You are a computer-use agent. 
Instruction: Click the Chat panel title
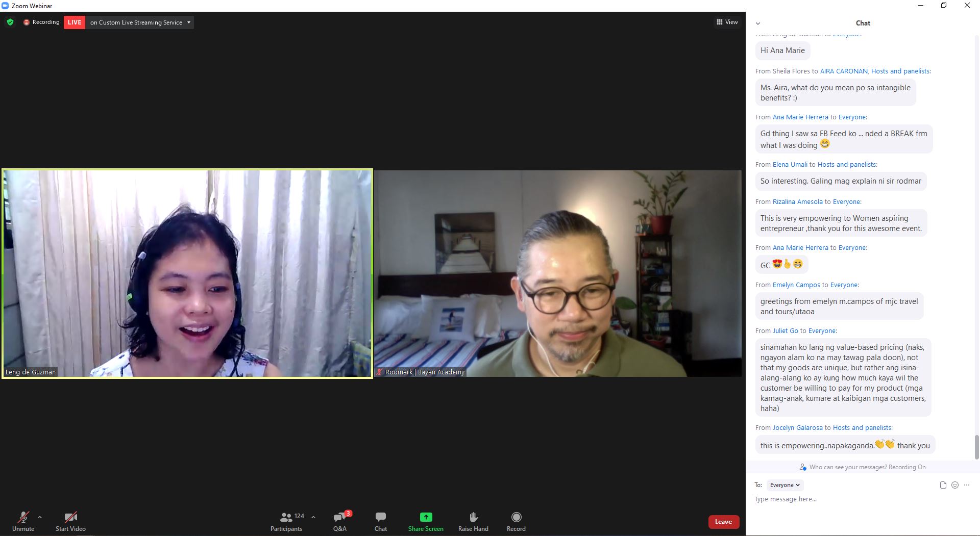863,23
